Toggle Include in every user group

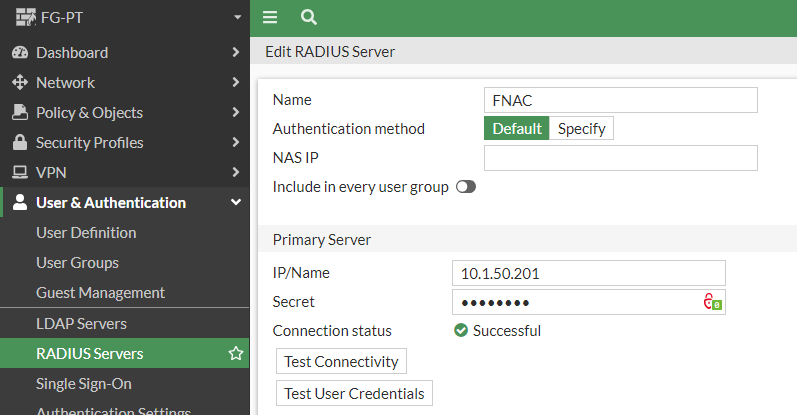coord(465,187)
